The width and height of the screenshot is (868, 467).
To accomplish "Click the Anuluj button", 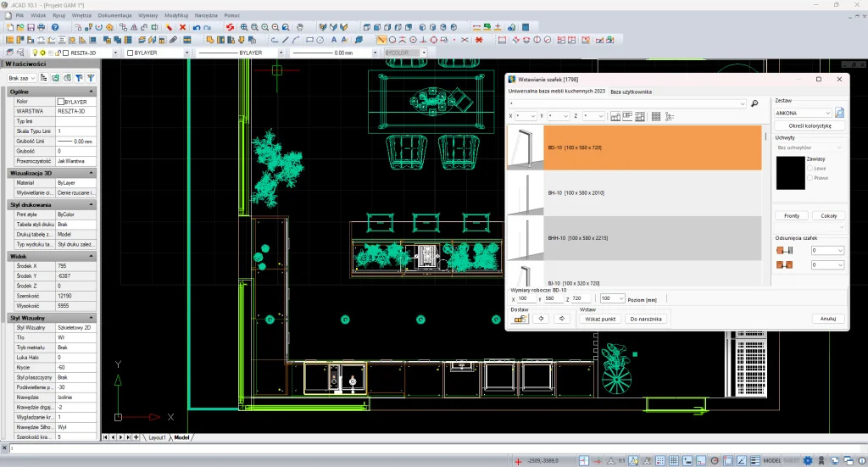I will coord(828,319).
